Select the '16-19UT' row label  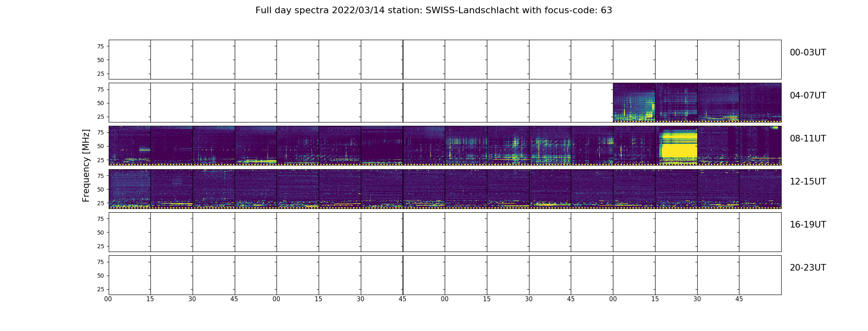808,225
